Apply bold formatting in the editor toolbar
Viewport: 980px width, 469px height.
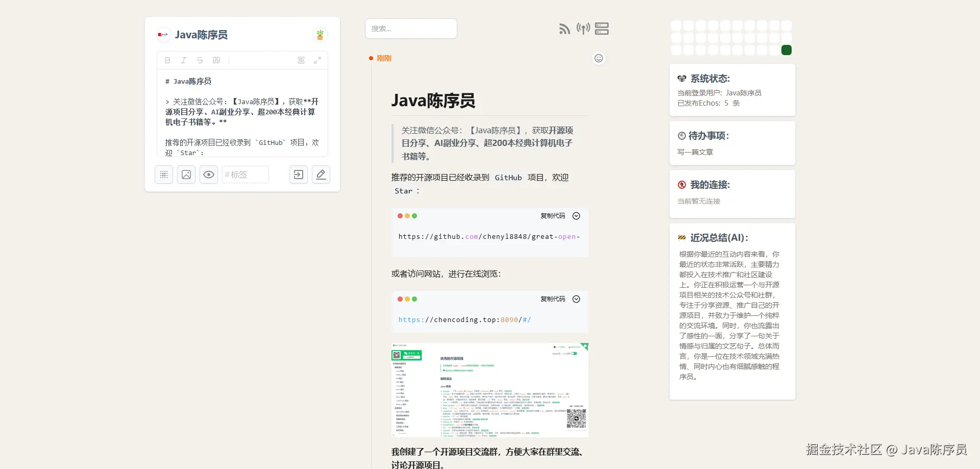pos(167,60)
